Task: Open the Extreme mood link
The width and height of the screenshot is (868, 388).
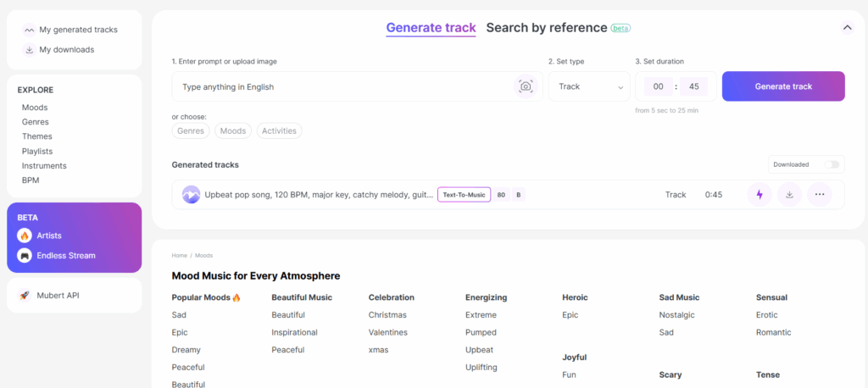Action: pos(481,315)
